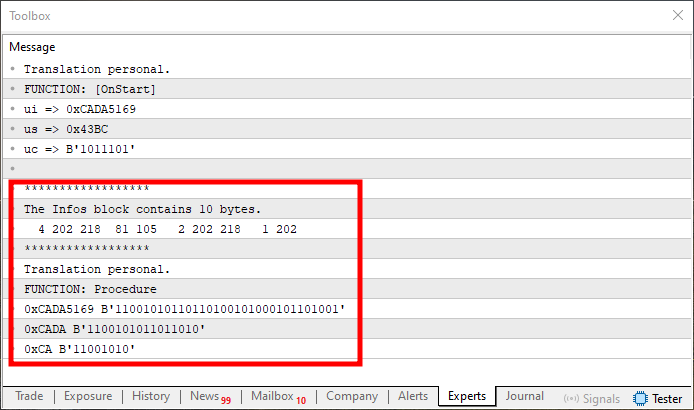Select the '0xCADA5169 B'1100...' binary row
This screenshot has width=694, height=410.
tap(347, 309)
